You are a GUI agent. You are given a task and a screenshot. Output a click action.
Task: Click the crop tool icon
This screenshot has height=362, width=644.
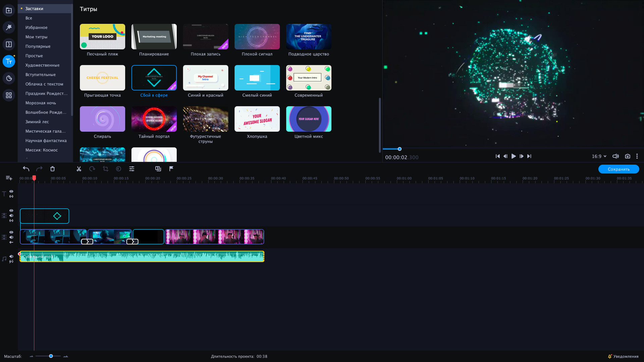click(106, 169)
